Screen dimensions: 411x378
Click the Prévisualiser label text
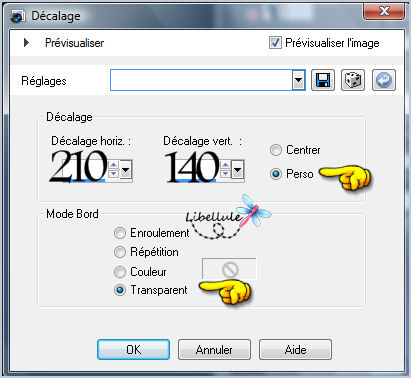pyautogui.click(x=75, y=43)
